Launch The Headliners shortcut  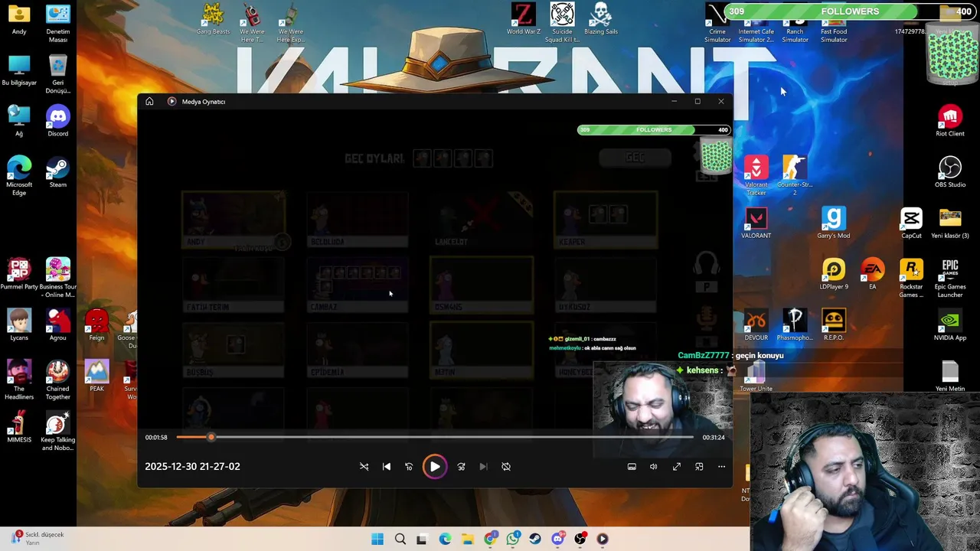coord(19,380)
